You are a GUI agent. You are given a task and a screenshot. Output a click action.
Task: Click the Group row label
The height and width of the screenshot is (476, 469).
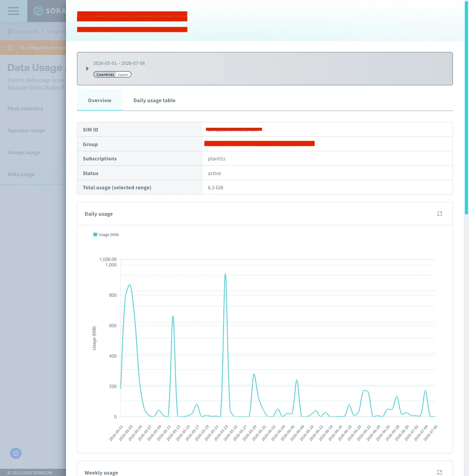[90, 144]
